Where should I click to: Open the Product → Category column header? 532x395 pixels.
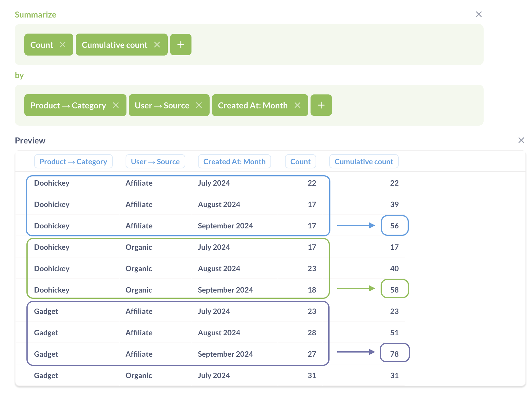[x=73, y=161]
